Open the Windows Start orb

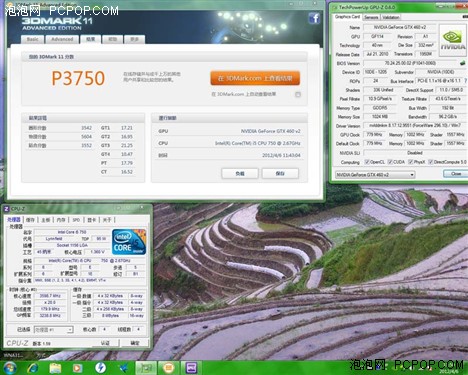point(9,368)
